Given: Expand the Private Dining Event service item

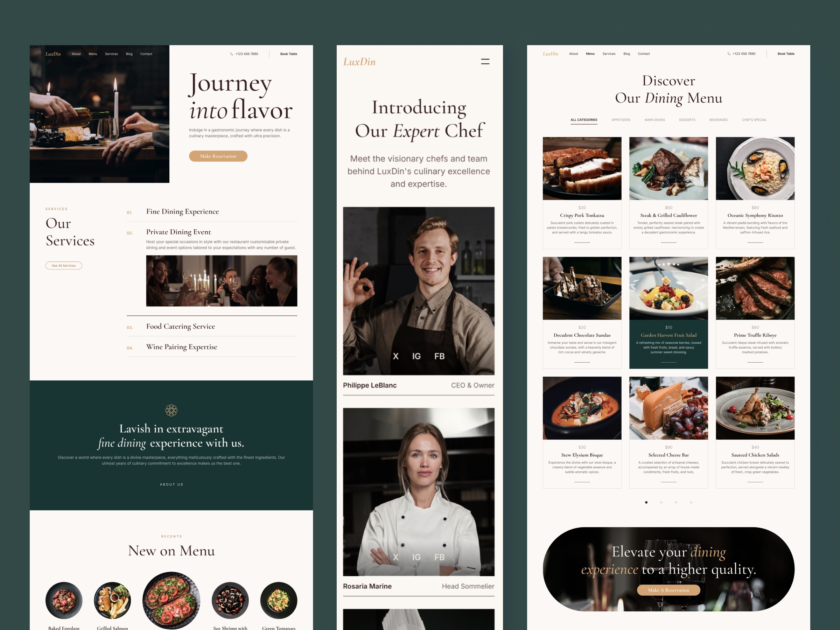Looking at the screenshot, I should pos(177,232).
